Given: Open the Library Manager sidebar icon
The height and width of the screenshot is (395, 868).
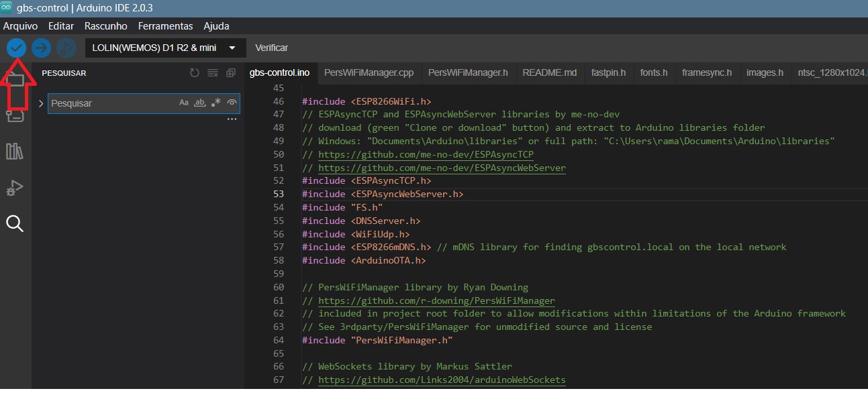Looking at the screenshot, I should pos(15,151).
